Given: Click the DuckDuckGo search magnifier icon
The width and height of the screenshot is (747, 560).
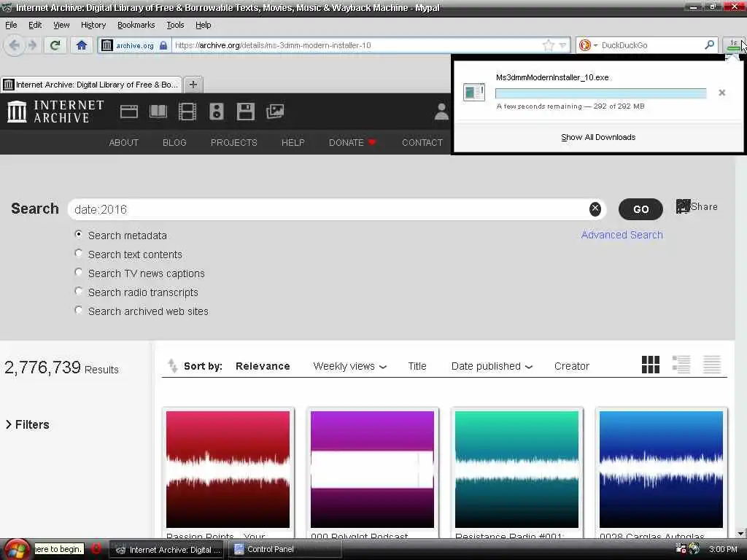Looking at the screenshot, I should click(709, 44).
